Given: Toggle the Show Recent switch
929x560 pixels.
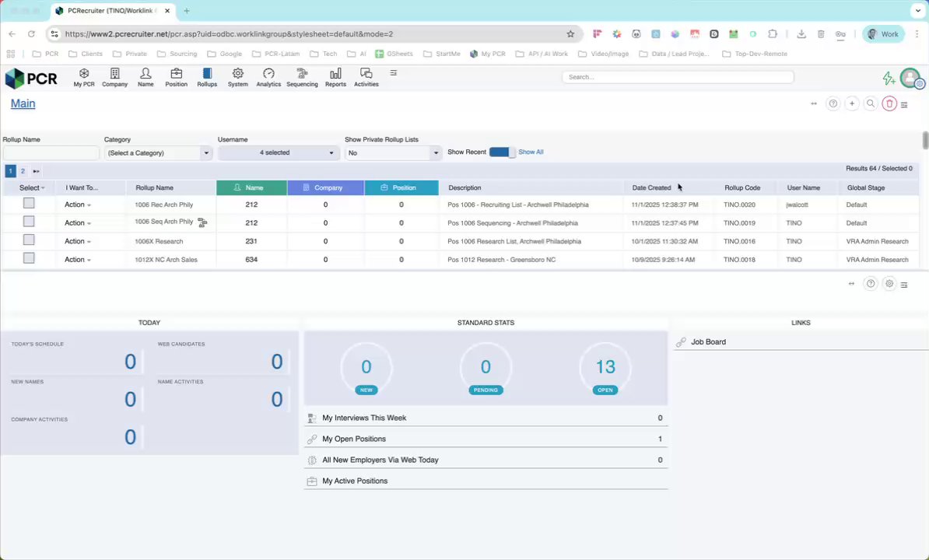Looking at the screenshot, I should point(502,152).
